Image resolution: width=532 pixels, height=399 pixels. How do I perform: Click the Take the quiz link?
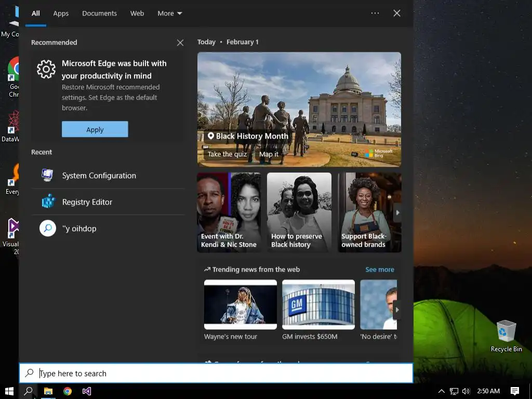[227, 154]
